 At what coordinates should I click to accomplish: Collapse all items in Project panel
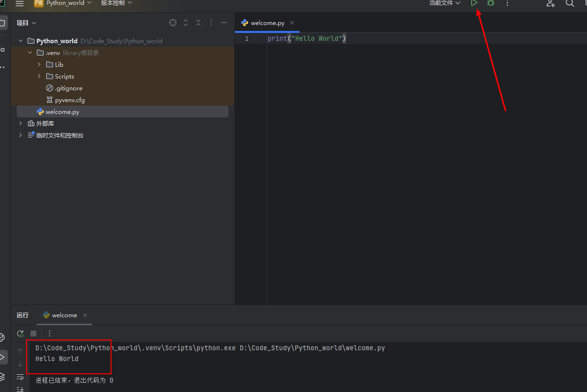tap(198, 23)
